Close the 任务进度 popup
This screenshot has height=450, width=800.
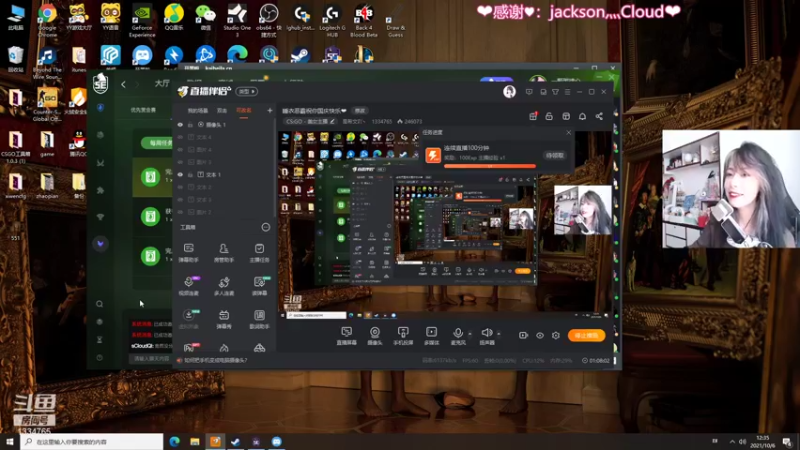coord(569,133)
